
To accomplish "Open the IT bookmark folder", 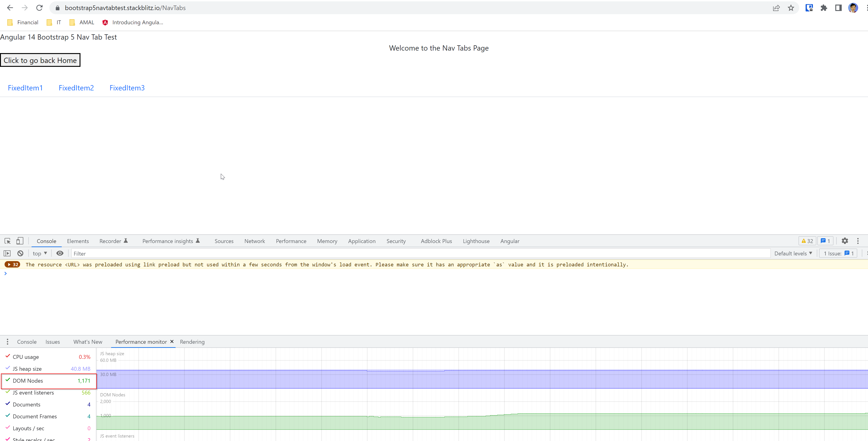I will 54,22.
